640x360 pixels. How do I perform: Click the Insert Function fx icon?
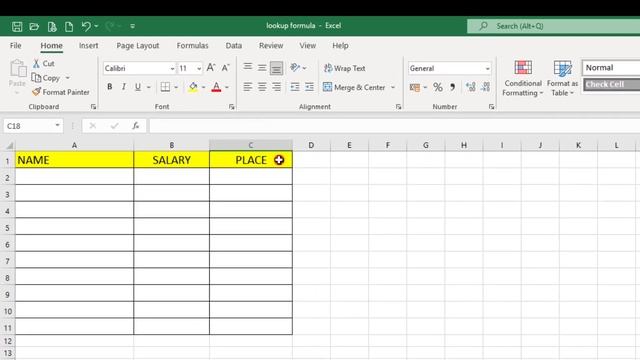coord(136,126)
